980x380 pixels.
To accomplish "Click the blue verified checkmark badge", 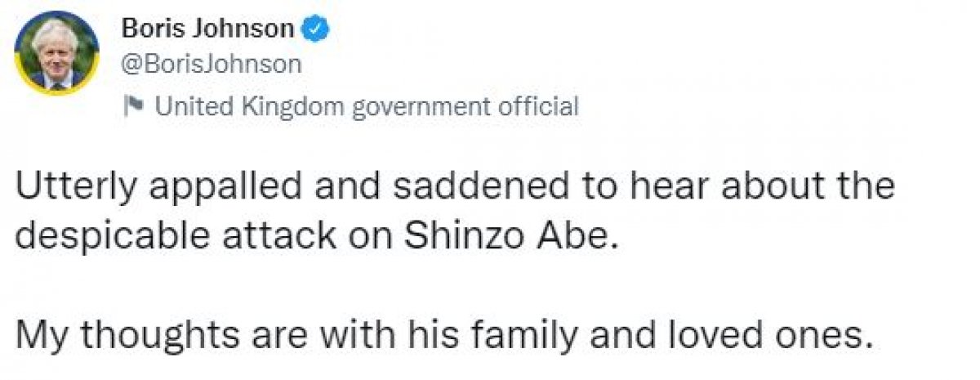I will [317, 29].
